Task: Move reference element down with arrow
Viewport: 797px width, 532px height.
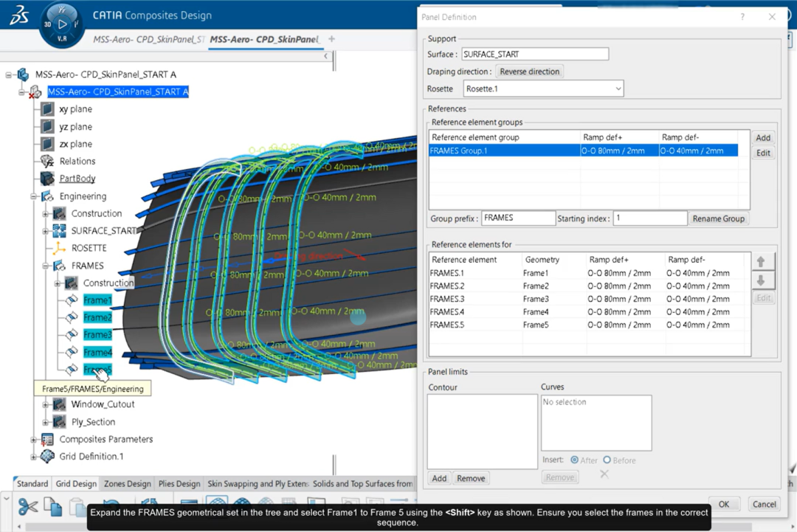Action: [761, 280]
